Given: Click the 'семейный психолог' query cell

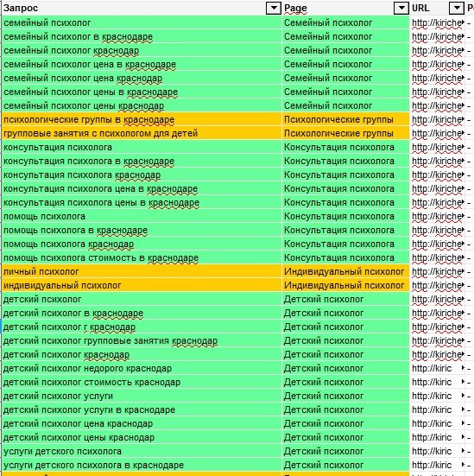Looking at the screenshot, I should point(142,22).
